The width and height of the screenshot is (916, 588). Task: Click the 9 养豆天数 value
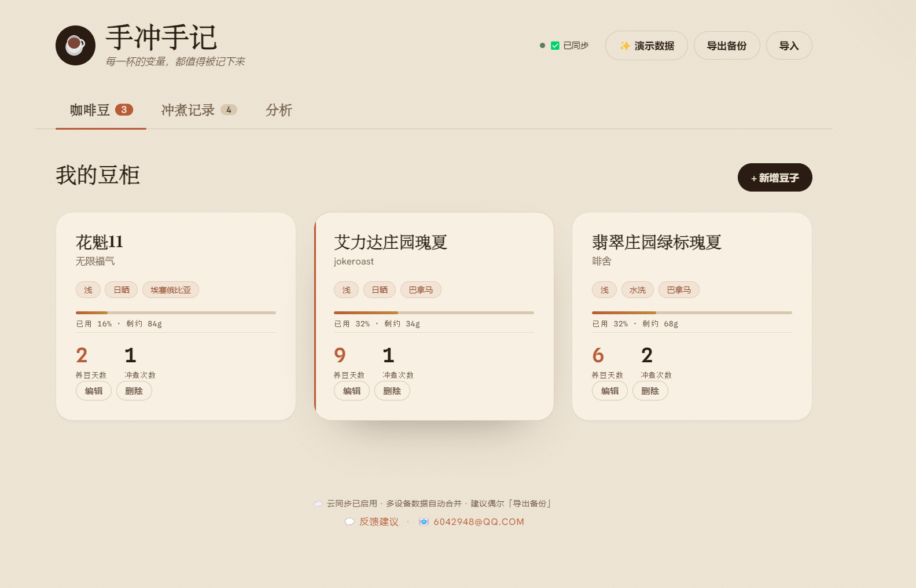click(x=340, y=355)
